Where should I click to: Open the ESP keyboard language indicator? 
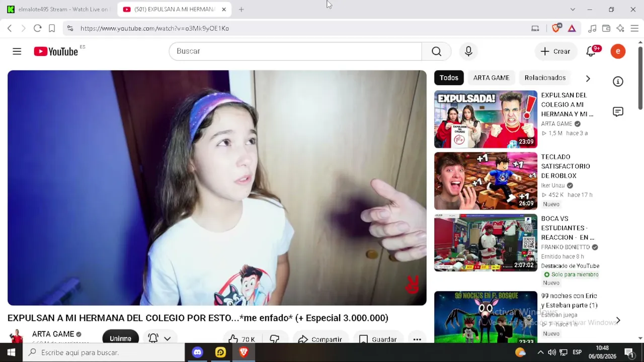[x=577, y=352]
